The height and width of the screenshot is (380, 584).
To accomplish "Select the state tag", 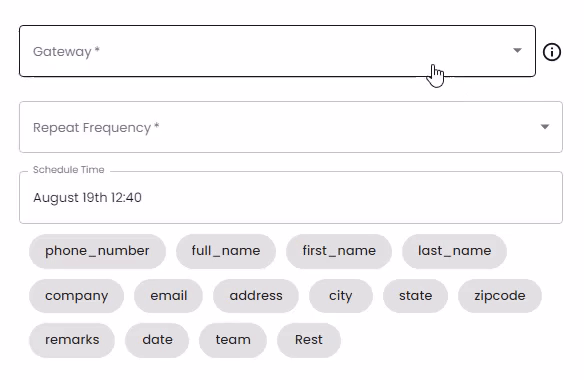I will tap(415, 296).
